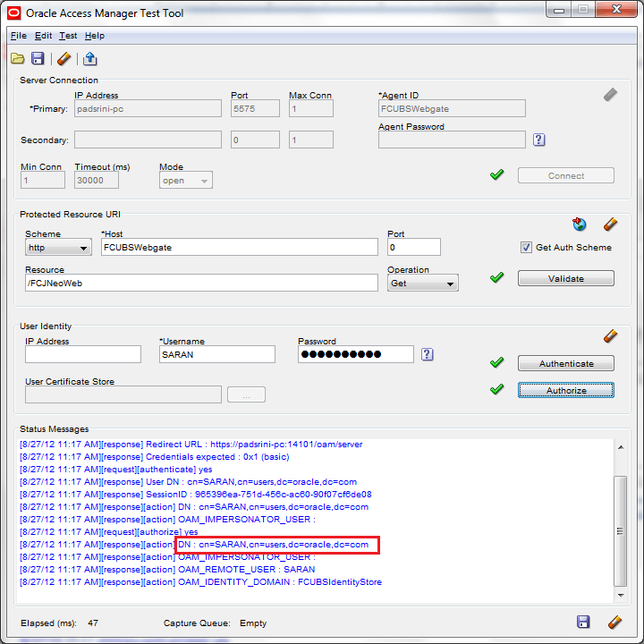
Task: Click the Secondary Port field showing 0
Action: [x=255, y=140]
